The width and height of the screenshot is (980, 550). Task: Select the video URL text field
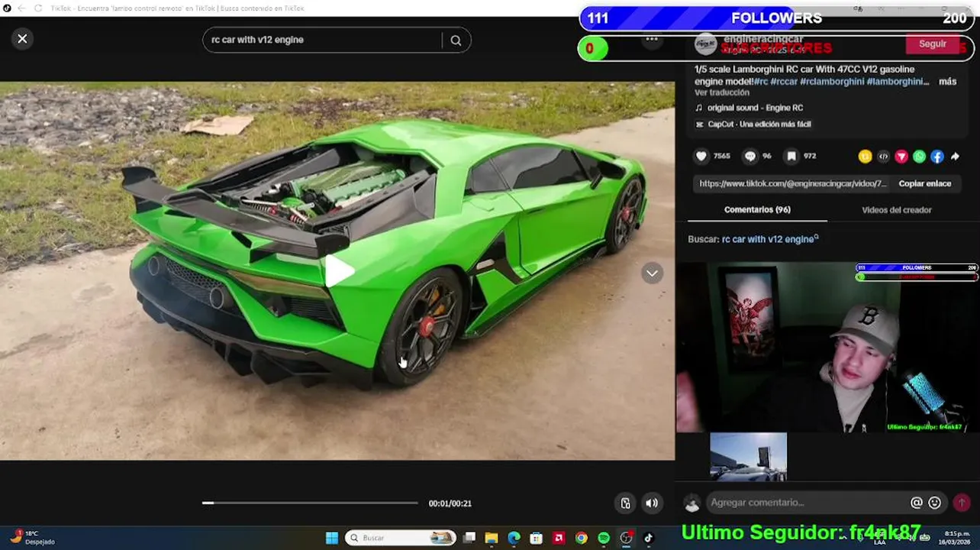(x=793, y=183)
